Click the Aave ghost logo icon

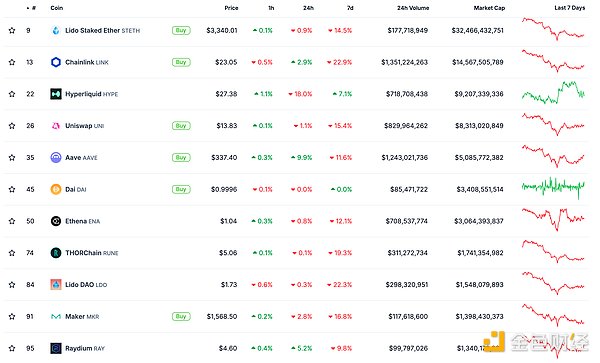tap(56, 157)
